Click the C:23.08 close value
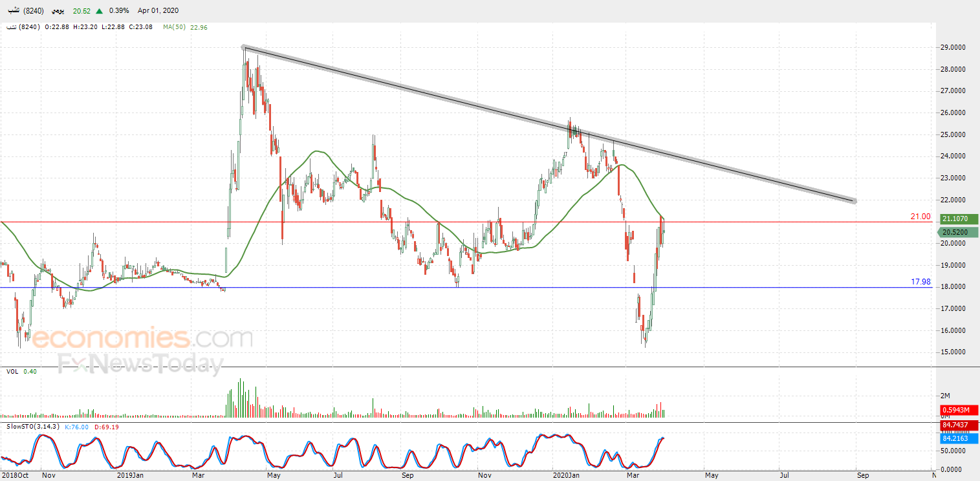980x481 pixels. tap(140, 27)
